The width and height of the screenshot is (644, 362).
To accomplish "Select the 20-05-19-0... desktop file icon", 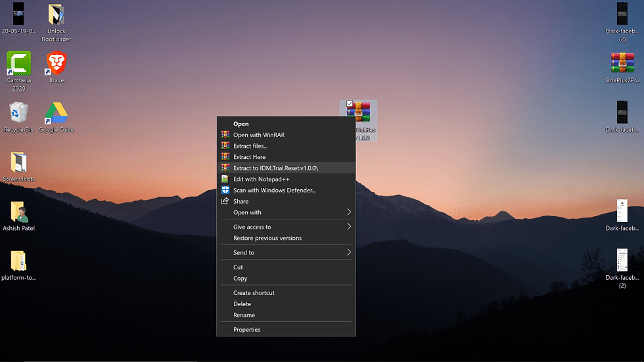I will point(18,14).
